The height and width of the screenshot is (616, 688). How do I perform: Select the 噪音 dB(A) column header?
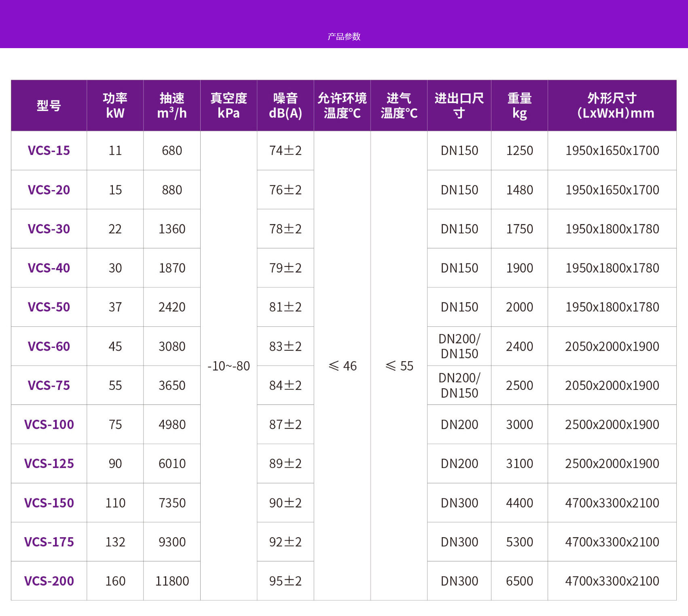click(286, 106)
